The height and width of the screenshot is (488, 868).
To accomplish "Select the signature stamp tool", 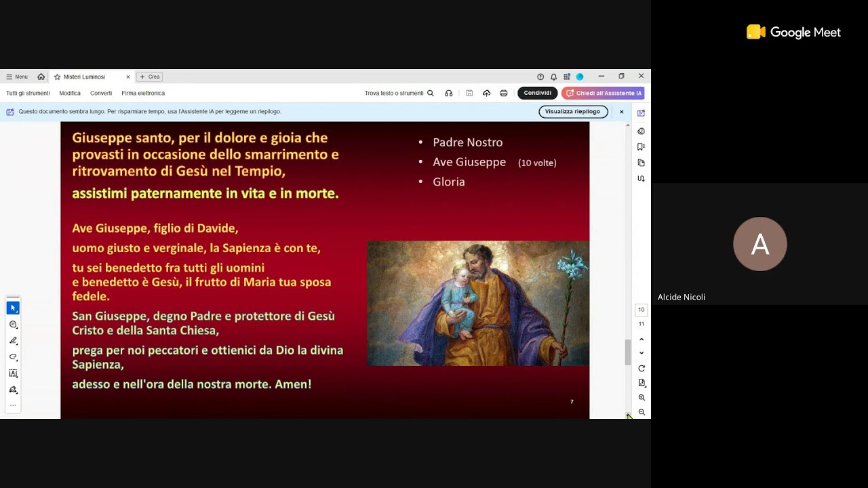I will 13,390.
